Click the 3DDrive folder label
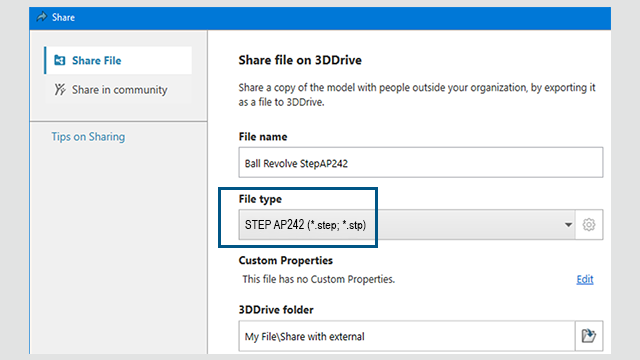The height and width of the screenshot is (360, 640). coord(276,310)
